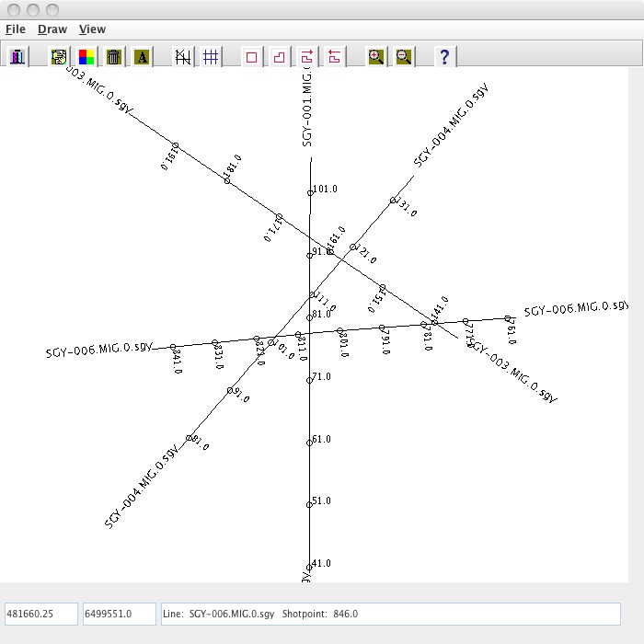Click the backward-arrow step icon
The width and height of the screenshot is (644, 644).
(x=335, y=57)
